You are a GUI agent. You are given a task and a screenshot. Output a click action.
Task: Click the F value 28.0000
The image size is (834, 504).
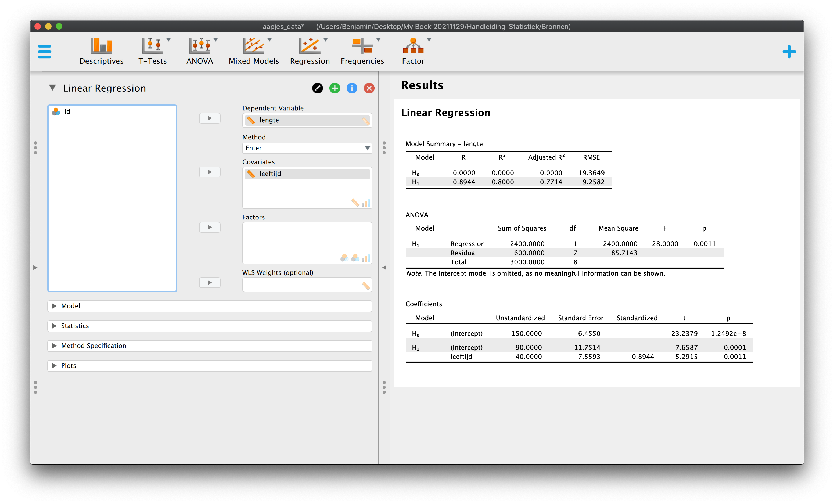pos(665,244)
